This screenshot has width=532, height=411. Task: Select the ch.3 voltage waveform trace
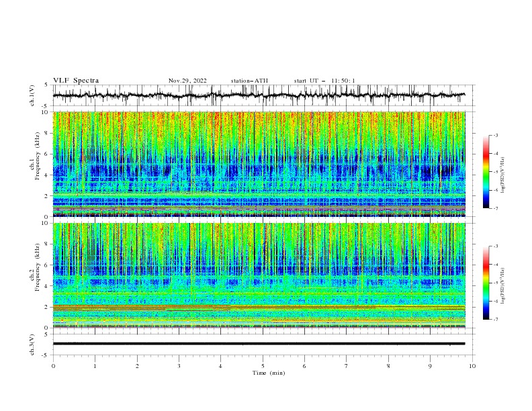point(259,344)
